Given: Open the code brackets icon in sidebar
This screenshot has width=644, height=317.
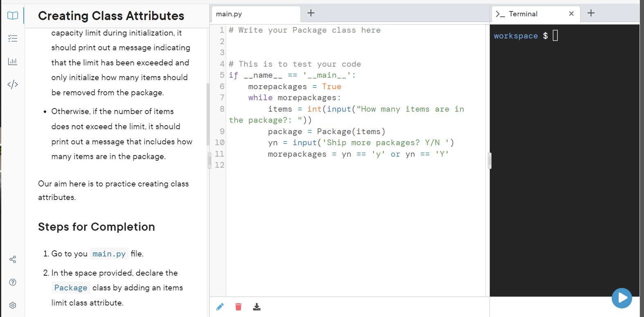Looking at the screenshot, I should tap(13, 84).
